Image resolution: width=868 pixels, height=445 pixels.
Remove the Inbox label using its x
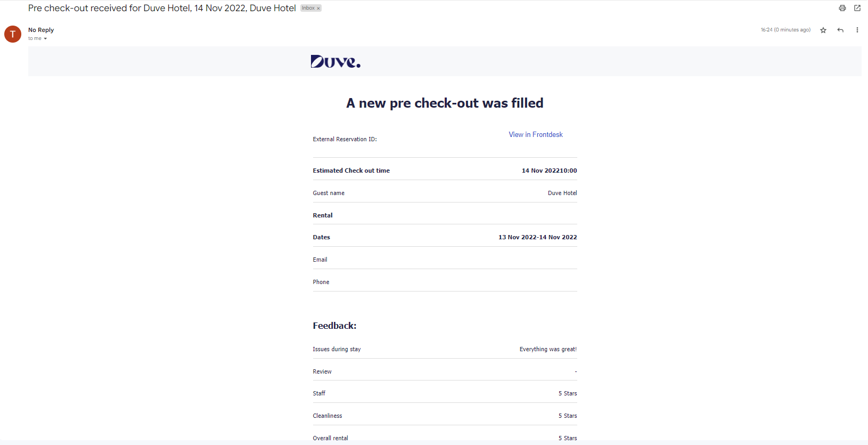(318, 9)
